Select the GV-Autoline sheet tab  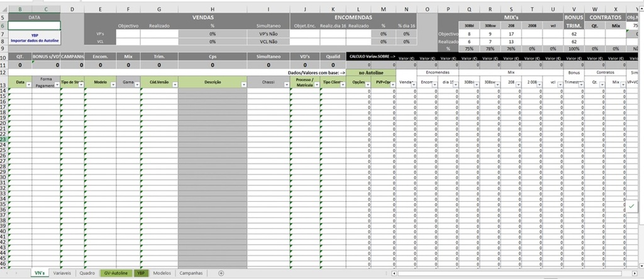coord(116,273)
